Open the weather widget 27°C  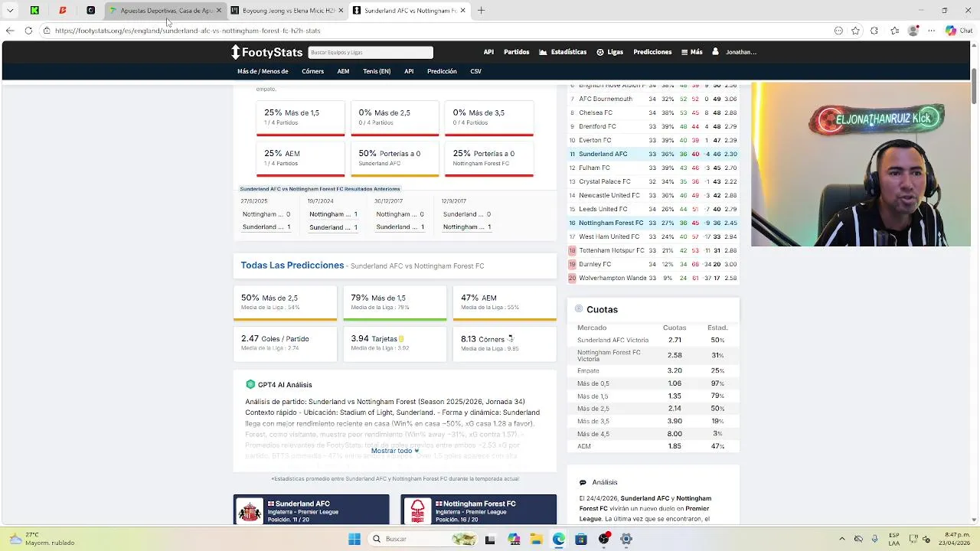42,539
